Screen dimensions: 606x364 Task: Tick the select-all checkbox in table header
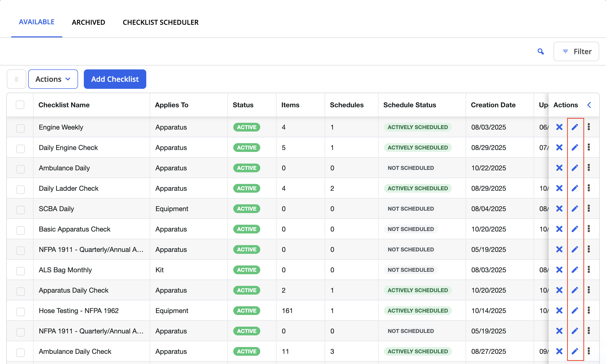tap(20, 105)
